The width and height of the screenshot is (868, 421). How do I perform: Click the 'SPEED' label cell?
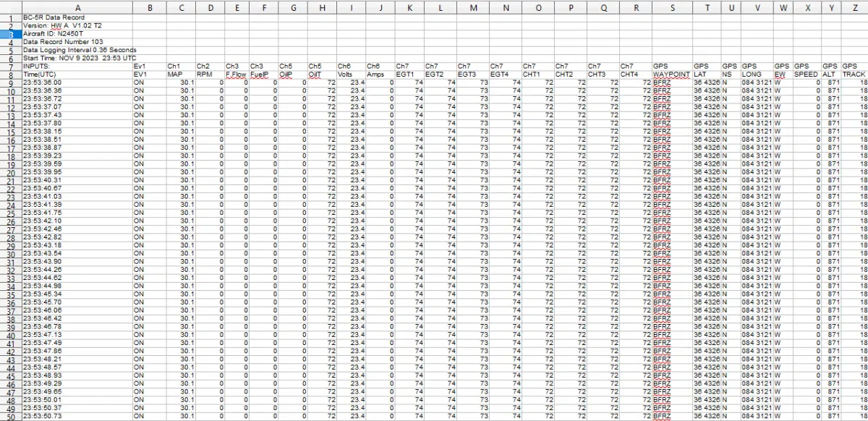(x=807, y=74)
